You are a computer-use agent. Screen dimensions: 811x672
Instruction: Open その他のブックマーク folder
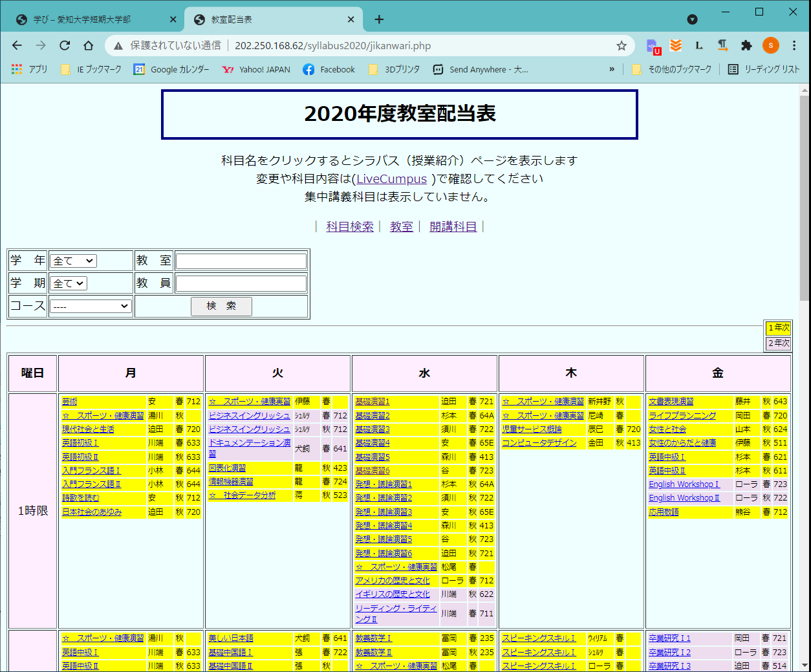click(x=671, y=69)
